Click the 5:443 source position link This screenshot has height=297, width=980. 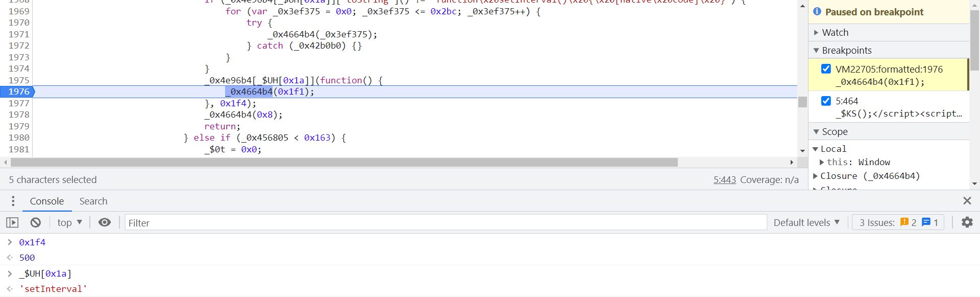[724, 179]
